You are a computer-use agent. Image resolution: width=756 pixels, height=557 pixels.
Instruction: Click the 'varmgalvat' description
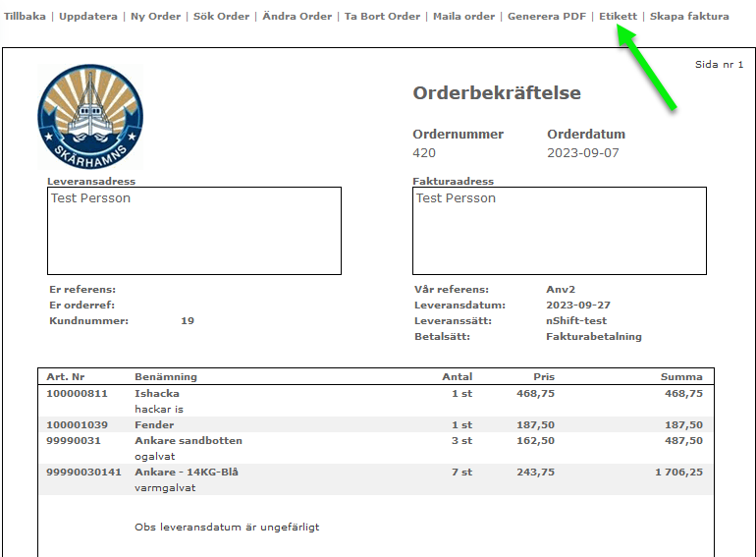point(165,488)
